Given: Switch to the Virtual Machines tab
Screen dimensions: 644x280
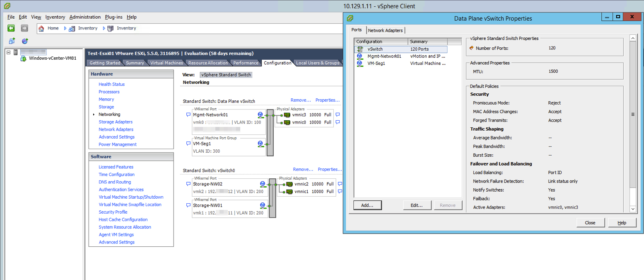Looking at the screenshot, I should (166, 63).
